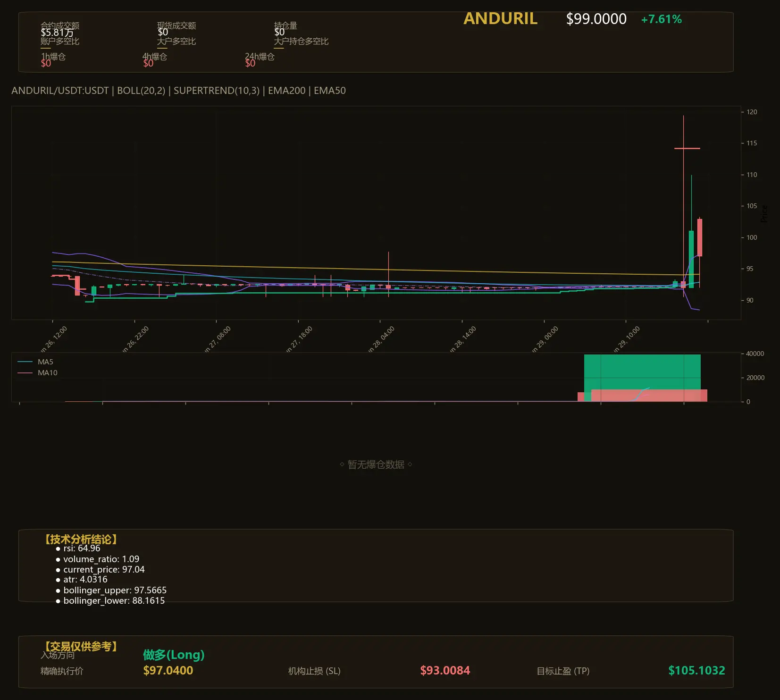Click the 做多(Long) direction value
The image size is (780, 700).
(174, 655)
